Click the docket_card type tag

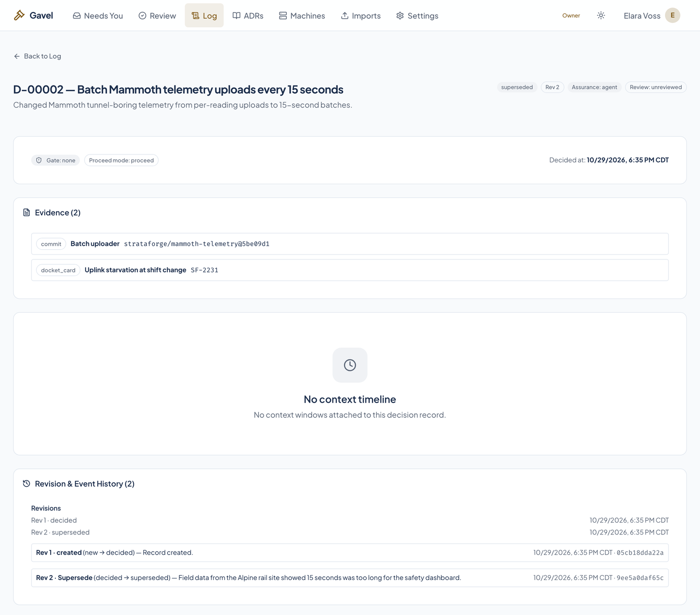coord(58,270)
